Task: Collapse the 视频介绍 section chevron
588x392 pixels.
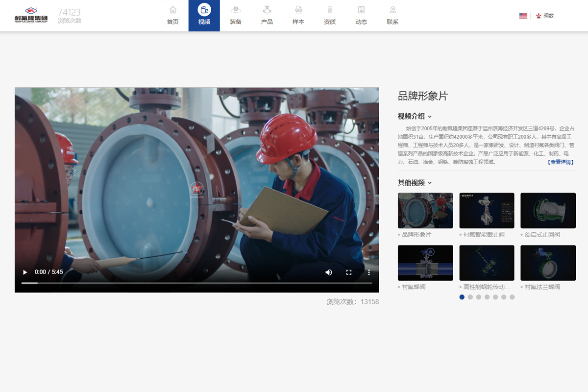Action: point(430,117)
